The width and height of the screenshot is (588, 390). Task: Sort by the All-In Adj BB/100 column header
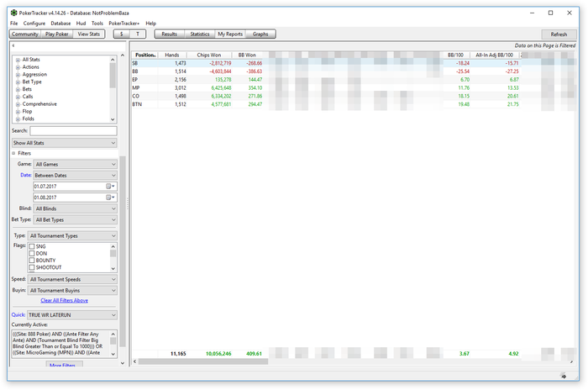pos(494,55)
